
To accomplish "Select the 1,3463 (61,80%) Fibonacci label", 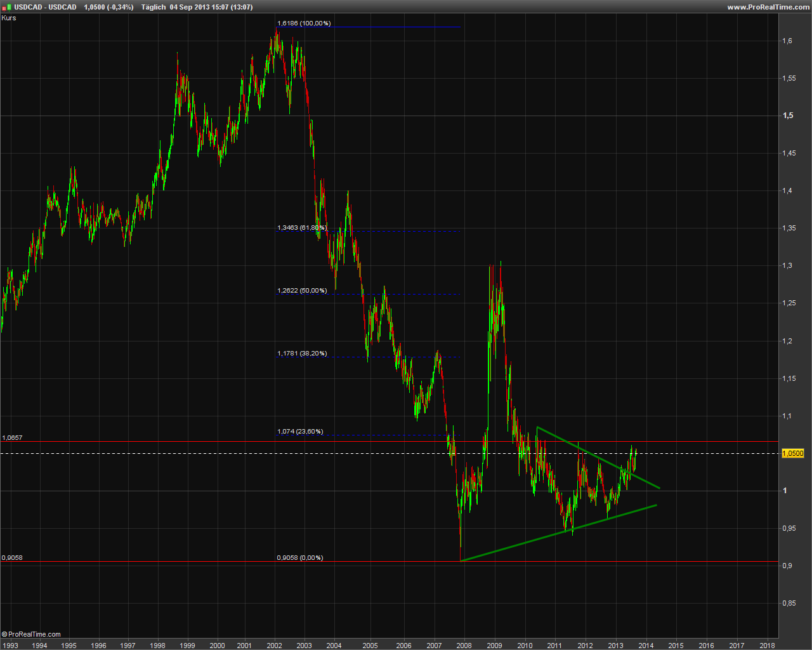I will 302,227.
